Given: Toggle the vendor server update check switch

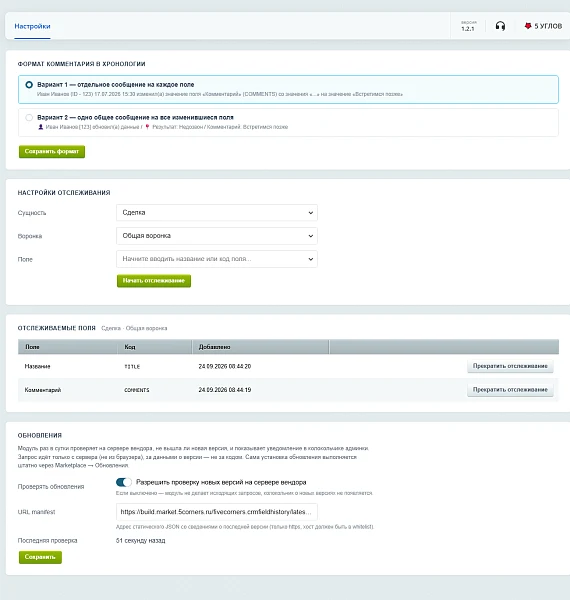Looking at the screenshot, I should click(124, 482).
